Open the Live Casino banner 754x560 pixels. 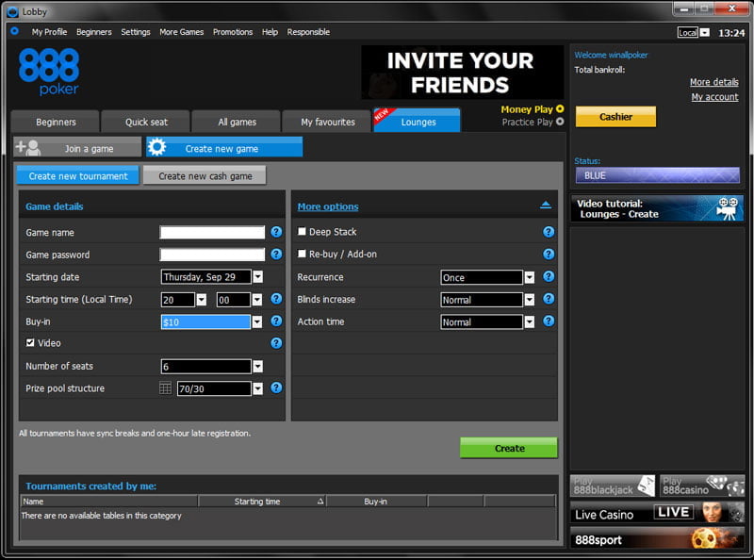[657, 513]
